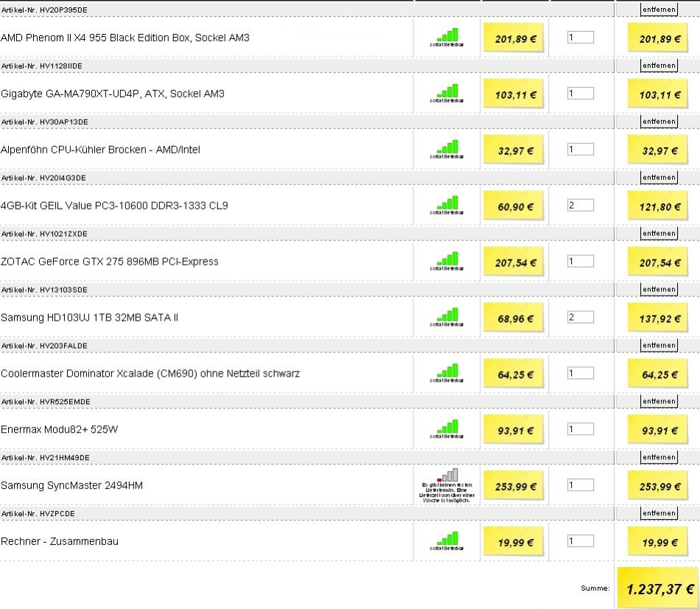The height and width of the screenshot is (609, 700).
Task: Remove article HV1021ZXDE with entfernen button
Action: pyautogui.click(x=659, y=233)
